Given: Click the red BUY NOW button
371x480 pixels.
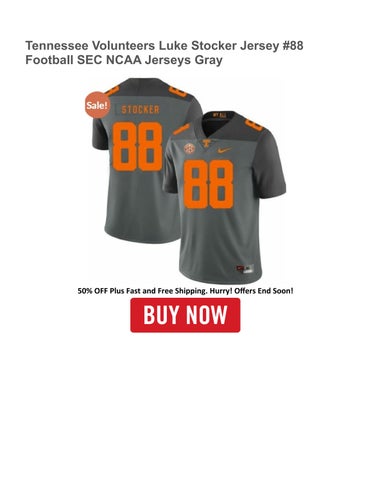Looking at the screenshot, I should 185,315.
